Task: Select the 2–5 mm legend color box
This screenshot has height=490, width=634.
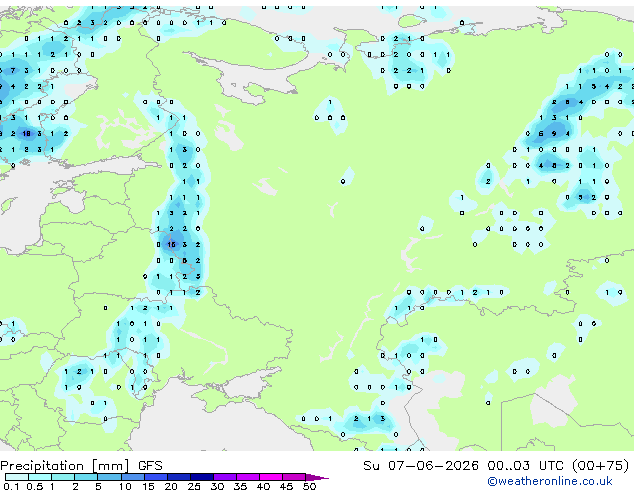Action: [x=86, y=477]
